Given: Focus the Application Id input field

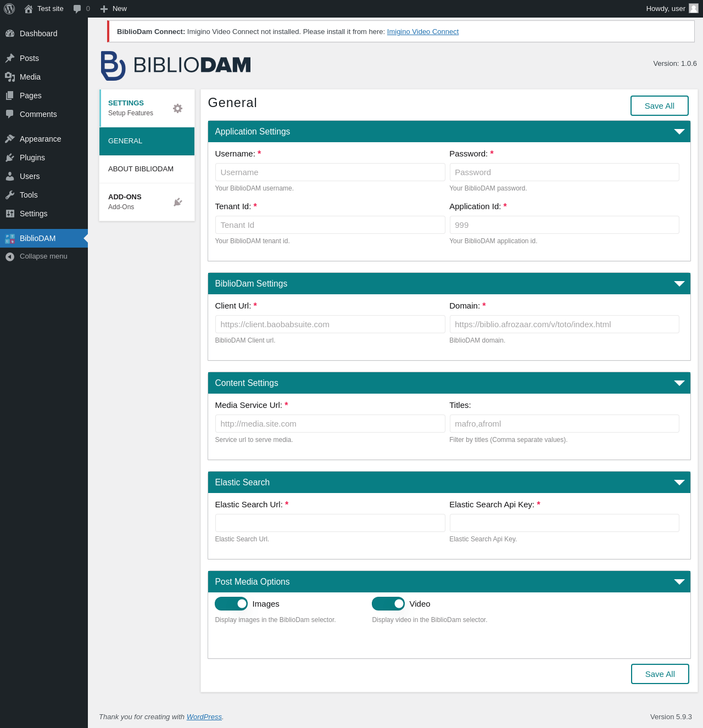Looking at the screenshot, I should pos(565,225).
